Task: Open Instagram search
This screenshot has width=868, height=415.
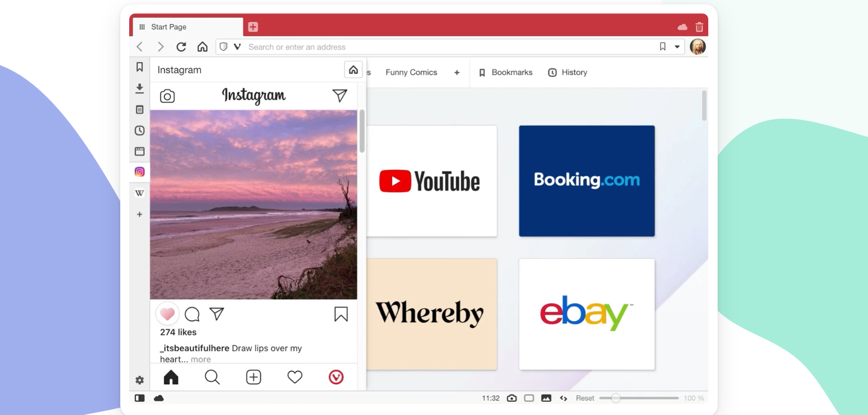Action: (212, 377)
